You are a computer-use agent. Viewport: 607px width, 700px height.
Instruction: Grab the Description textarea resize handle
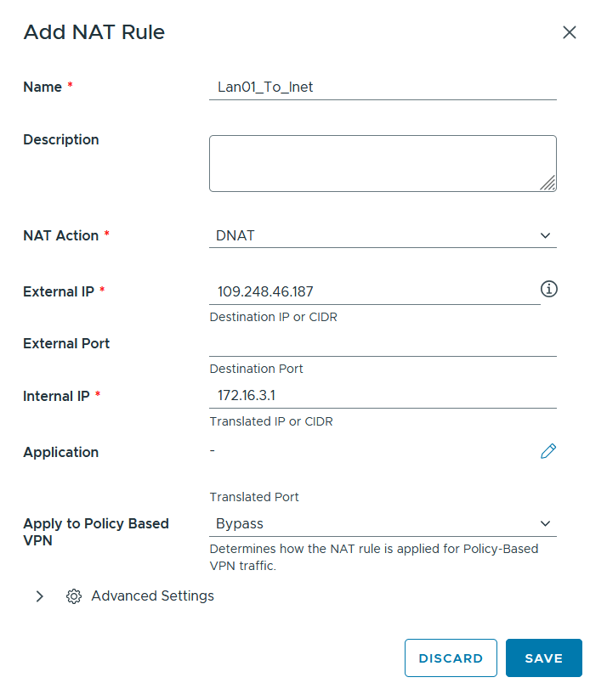point(547,183)
